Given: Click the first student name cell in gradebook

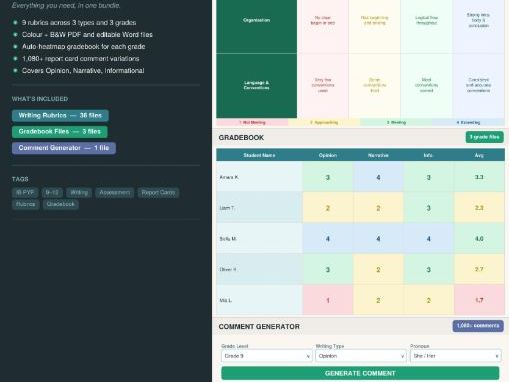Looking at the screenshot, I should tap(259, 177).
